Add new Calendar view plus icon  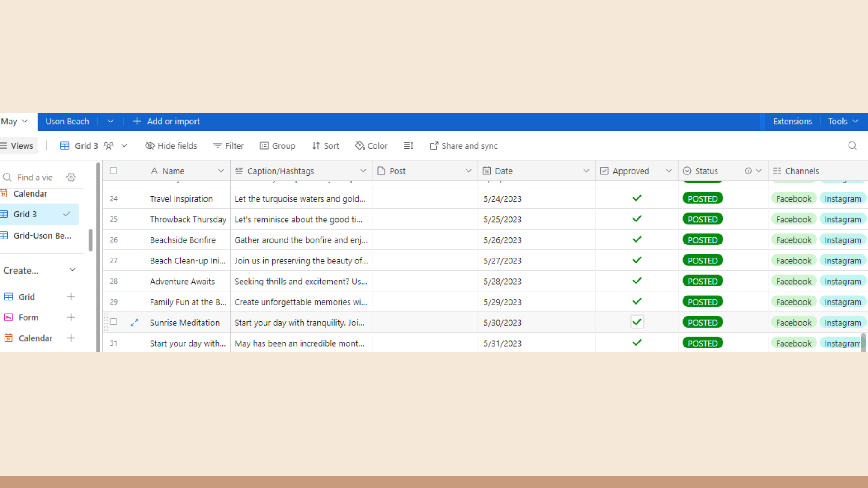coord(71,338)
